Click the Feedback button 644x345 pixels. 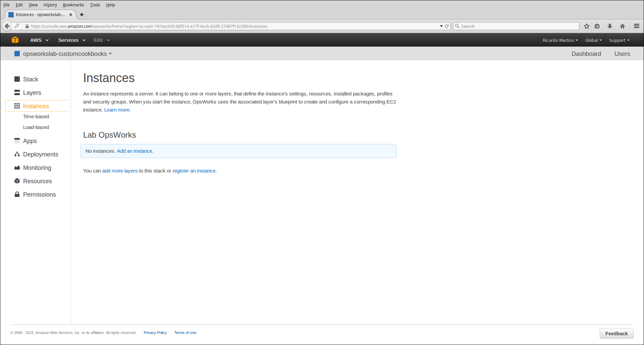(x=616, y=334)
